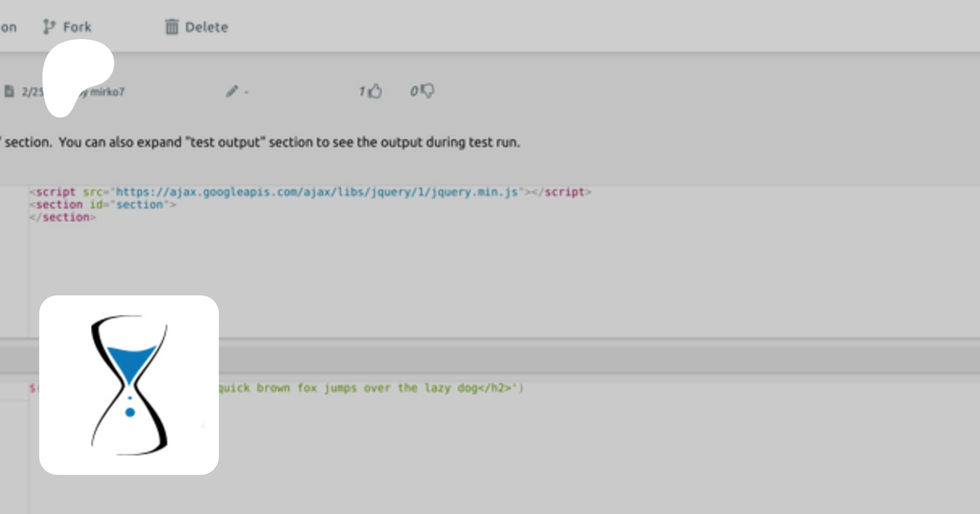Image resolution: width=980 pixels, height=514 pixels.
Task: Click the Fork branch icon
Action: coord(49,27)
